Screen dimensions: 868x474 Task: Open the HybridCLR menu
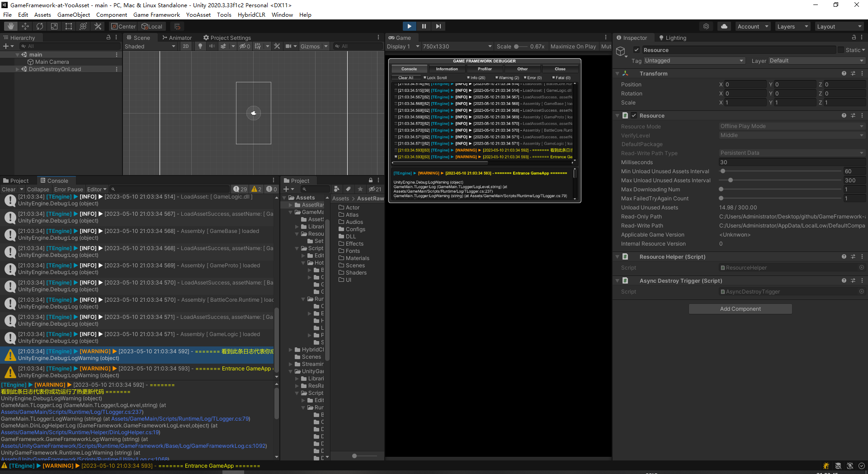click(x=251, y=14)
